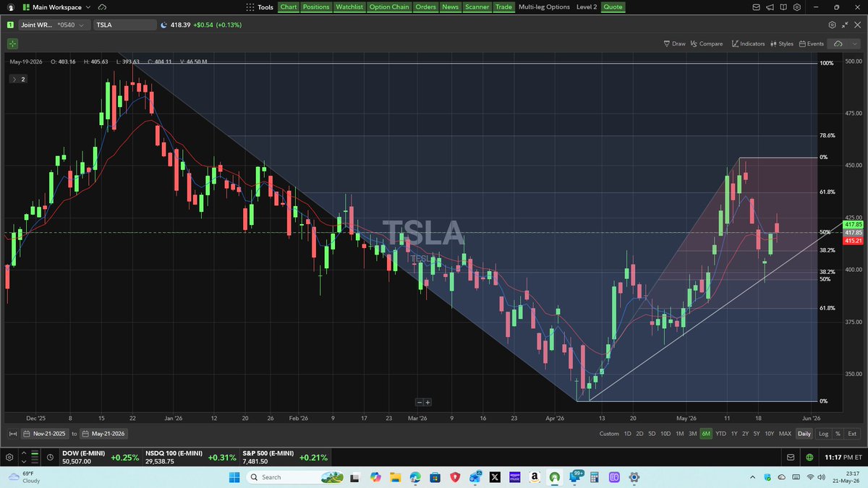The width and height of the screenshot is (868, 488).
Task: Expand the cloud save options arrow
Action: coord(854,43)
